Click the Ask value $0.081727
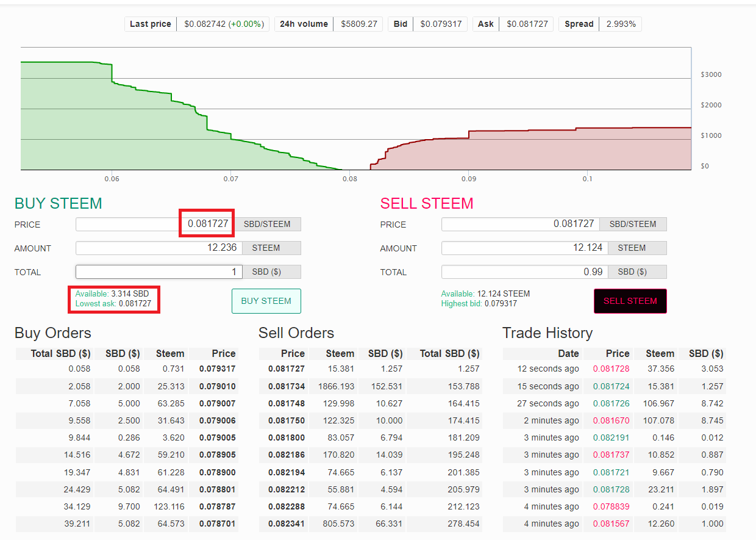756x540 pixels. pyautogui.click(x=527, y=24)
